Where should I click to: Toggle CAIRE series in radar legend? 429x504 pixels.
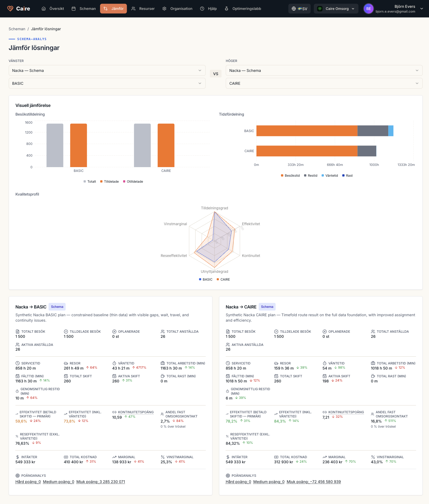coord(223,279)
